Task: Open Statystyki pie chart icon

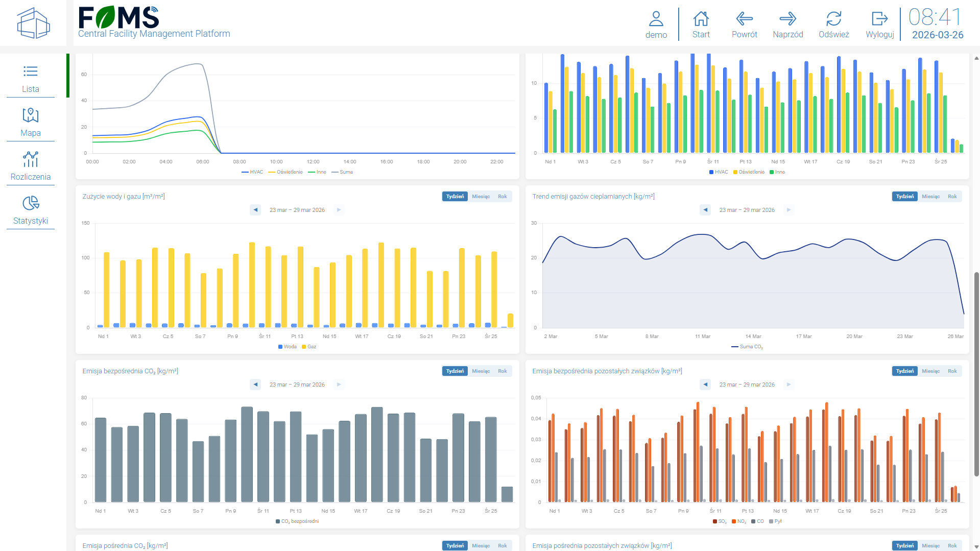Action: [x=31, y=203]
